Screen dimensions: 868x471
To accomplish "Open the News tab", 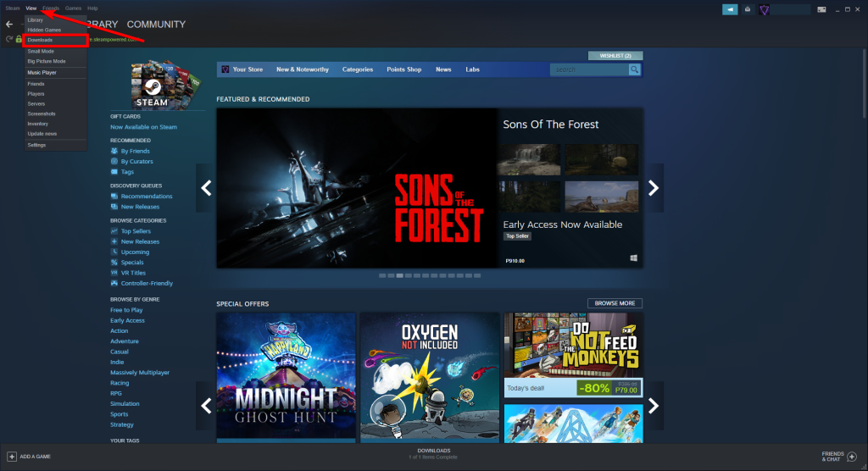I will (x=443, y=69).
